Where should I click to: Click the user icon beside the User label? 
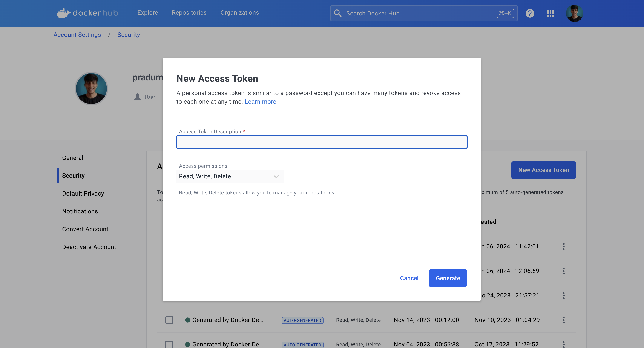(x=137, y=97)
